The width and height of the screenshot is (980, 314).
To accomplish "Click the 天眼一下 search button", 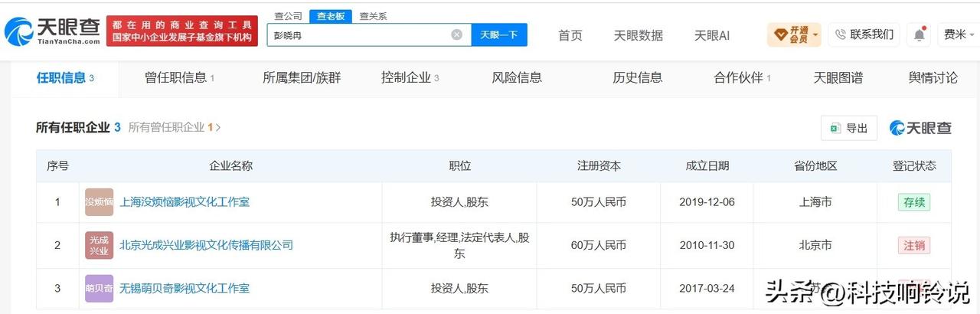I will [x=499, y=34].
